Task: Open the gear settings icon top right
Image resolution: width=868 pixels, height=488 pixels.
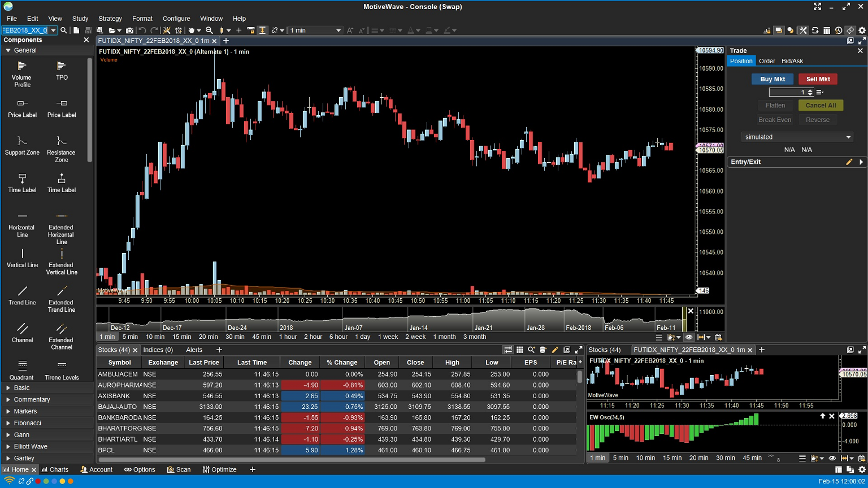Action: tap(862, 30)
